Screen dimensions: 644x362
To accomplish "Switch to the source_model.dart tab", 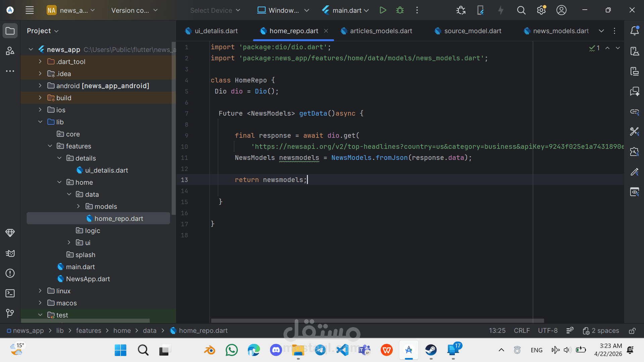I will [x=472, y=31].
